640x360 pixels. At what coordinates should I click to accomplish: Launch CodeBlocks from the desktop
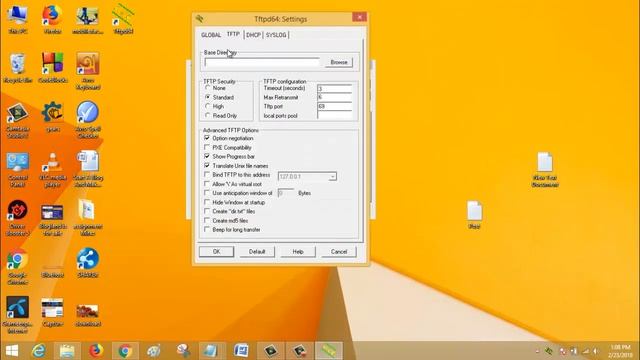pos(52,68)
